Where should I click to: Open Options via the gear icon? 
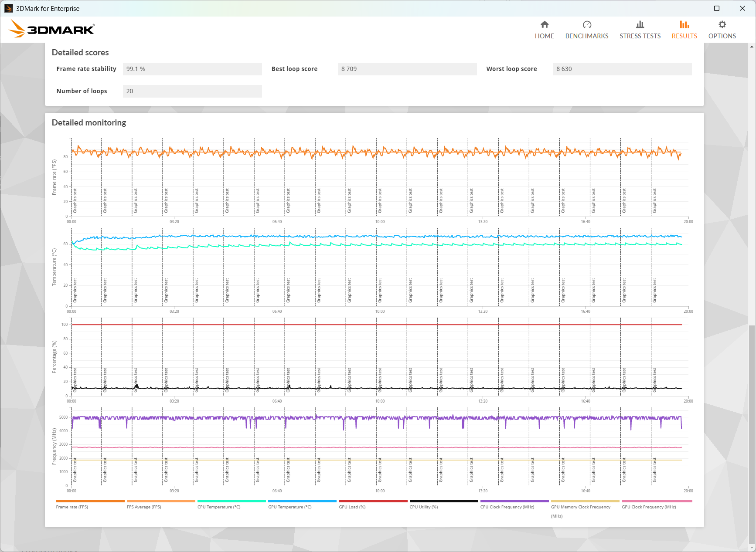tap(722, 25)
